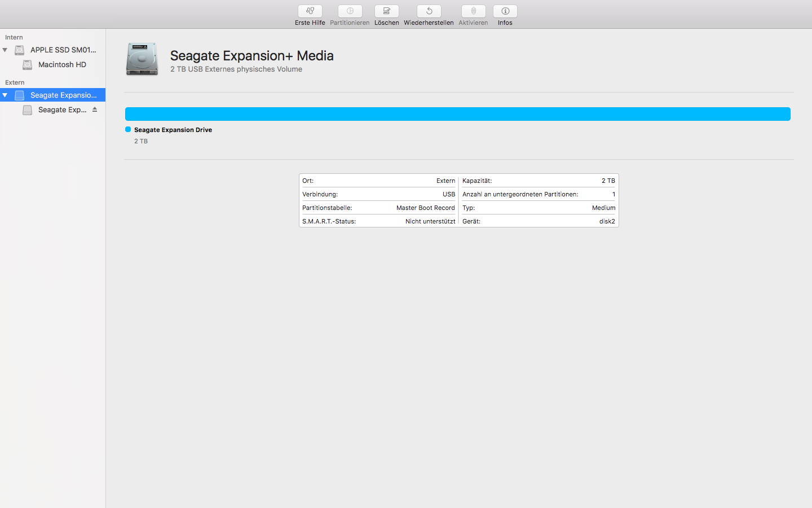Select APPLE SSD disk in sidebar
812x508 pixels.
(x=63, y=50)
